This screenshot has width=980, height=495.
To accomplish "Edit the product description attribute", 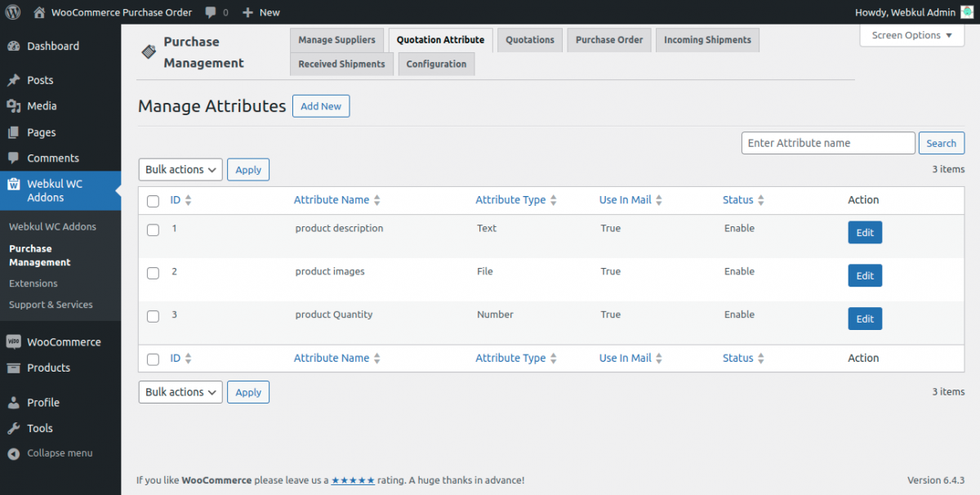I will coord(864,232).
